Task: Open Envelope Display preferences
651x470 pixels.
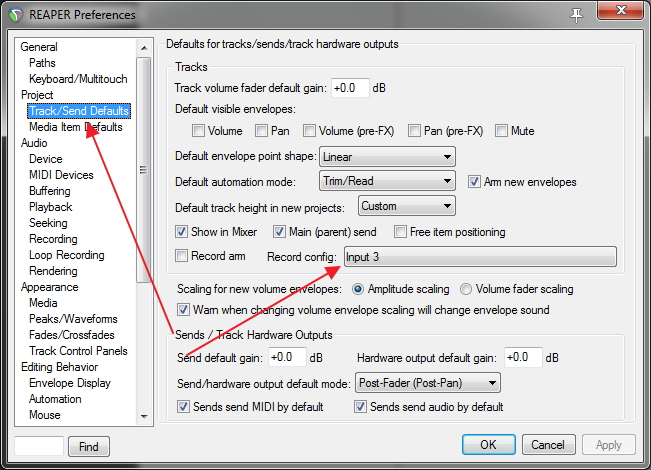Action: 70,383
